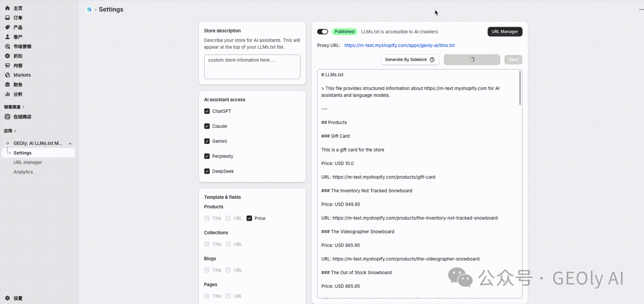Expand the 应用 apps section
644x304 pixels.
[10, 131]
